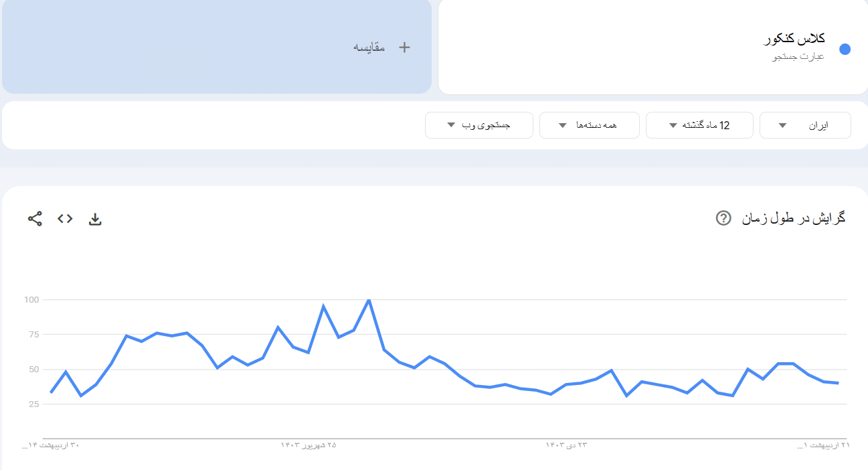Click the blue dot beside کلاس کنکور

pos(845,49)
